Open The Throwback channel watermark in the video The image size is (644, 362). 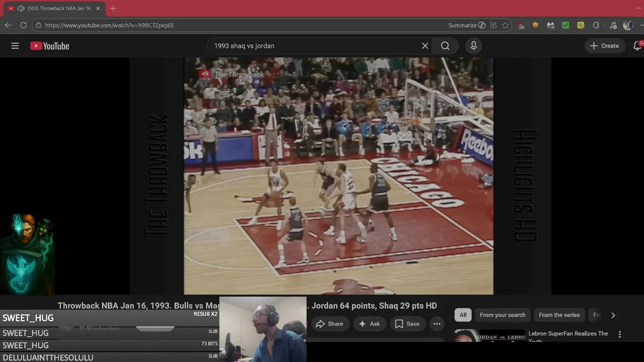(x=231, y=74)
